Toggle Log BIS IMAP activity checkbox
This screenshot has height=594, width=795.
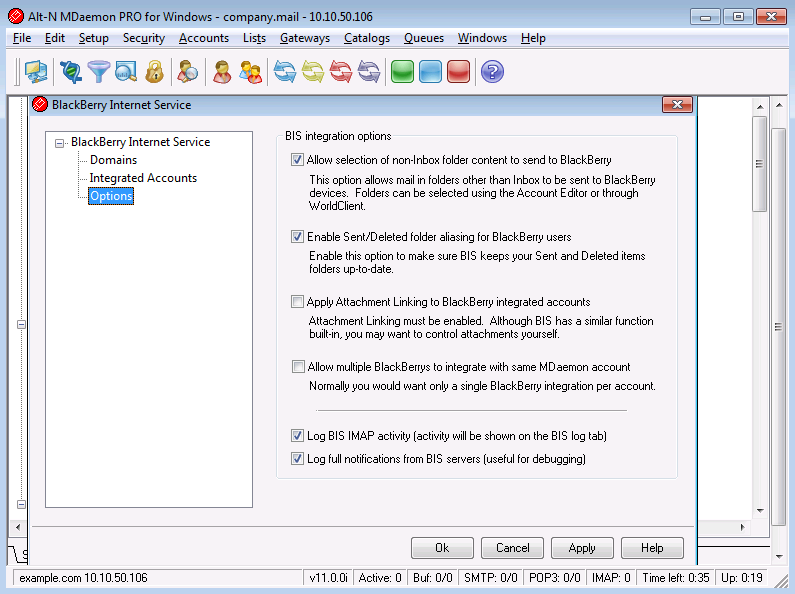tap(297, 435)
